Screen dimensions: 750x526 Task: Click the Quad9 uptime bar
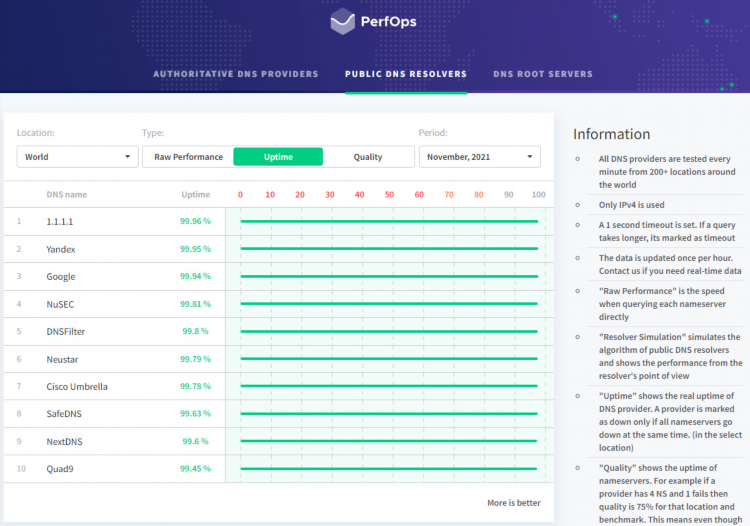pyautogui.click(x=388, y=469)
